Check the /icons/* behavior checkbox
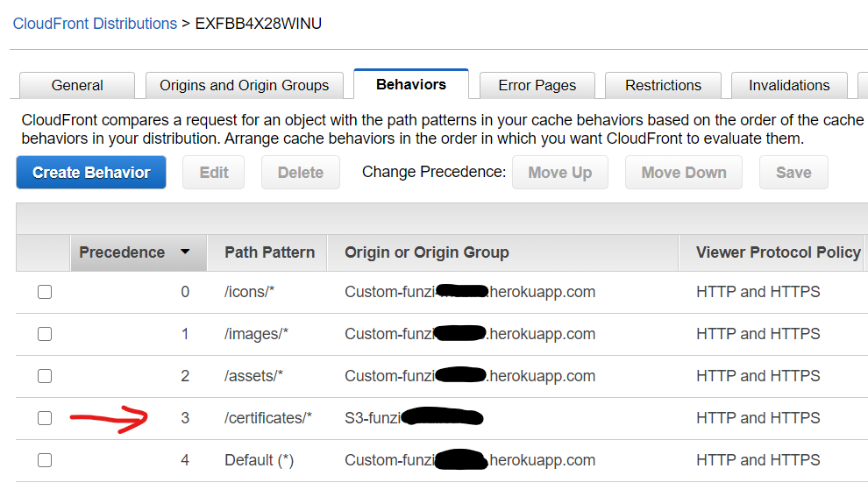 pyautogui.click(x=45, y=292)
